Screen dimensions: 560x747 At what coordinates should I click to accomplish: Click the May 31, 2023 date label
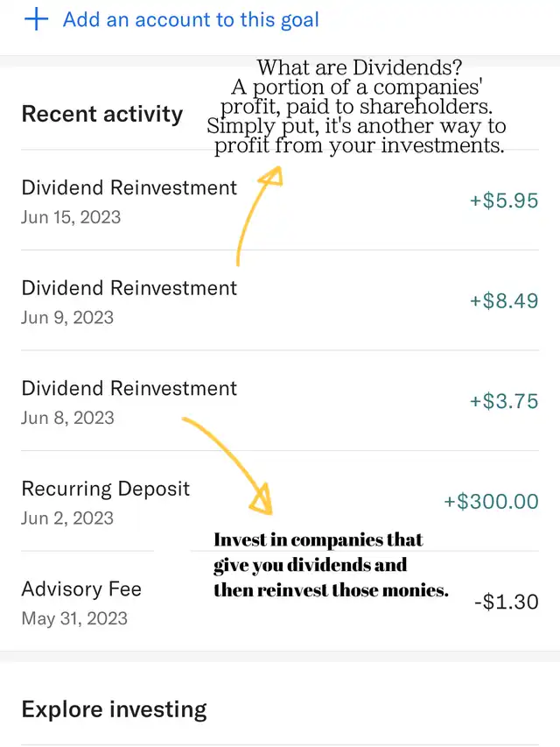click(74, 618)
